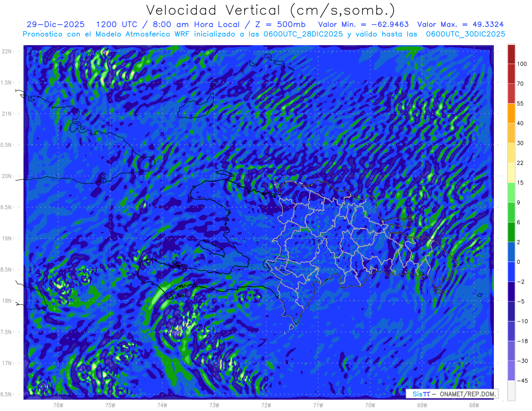532x411 pixels.
Task: Click the '17N' latitude axis label
Action: (8, 363)
